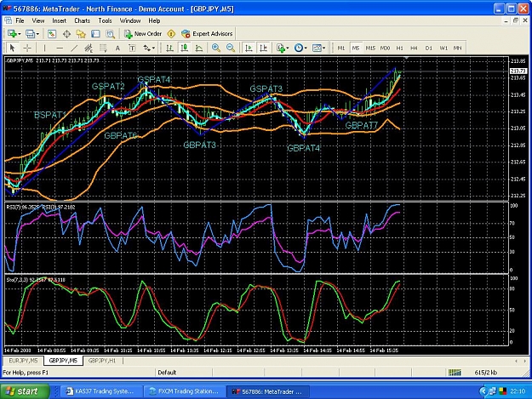This screenshot has height=399, width=532.
Task: Select the Vertical Line tool
Action: click(x=44, y=48)
